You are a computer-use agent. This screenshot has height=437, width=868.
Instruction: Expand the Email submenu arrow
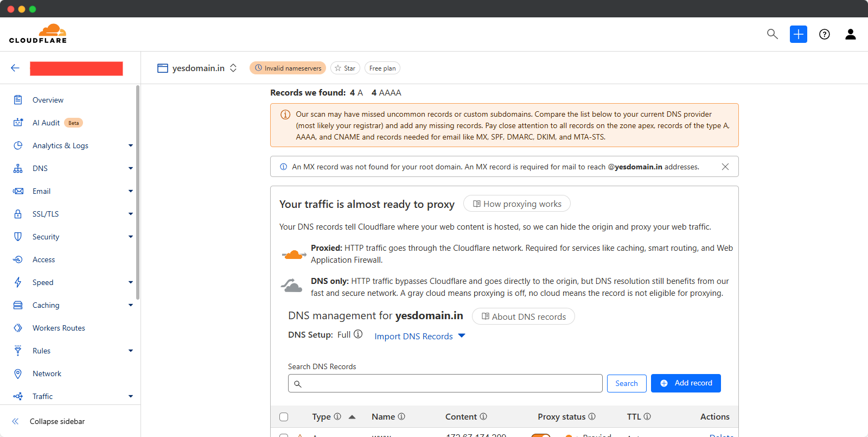(131, 191)
